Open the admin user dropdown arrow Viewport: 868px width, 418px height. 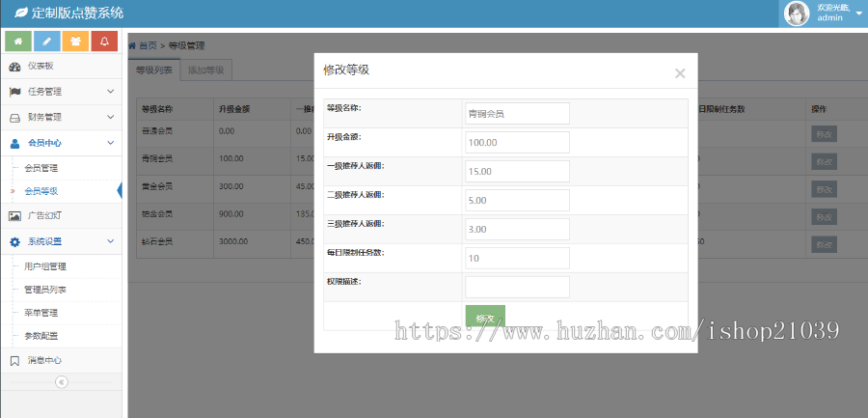pos(858,14)
